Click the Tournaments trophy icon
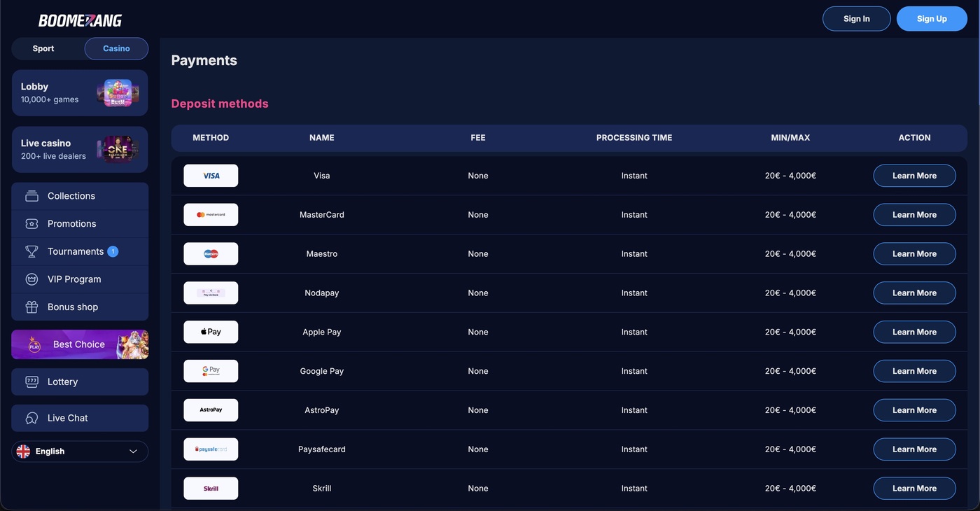Image resolution: width=980 pixels, height=511 pixels. (x=31, y=251)
